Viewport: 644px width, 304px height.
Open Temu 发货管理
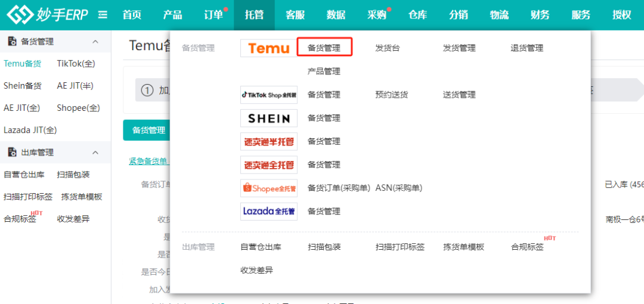coord(459,48)
